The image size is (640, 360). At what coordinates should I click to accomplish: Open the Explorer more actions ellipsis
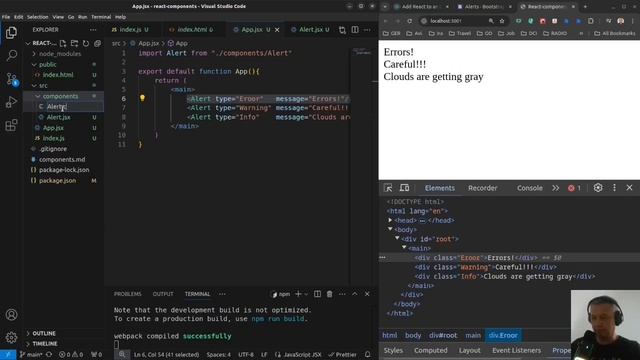click(93, 30)
